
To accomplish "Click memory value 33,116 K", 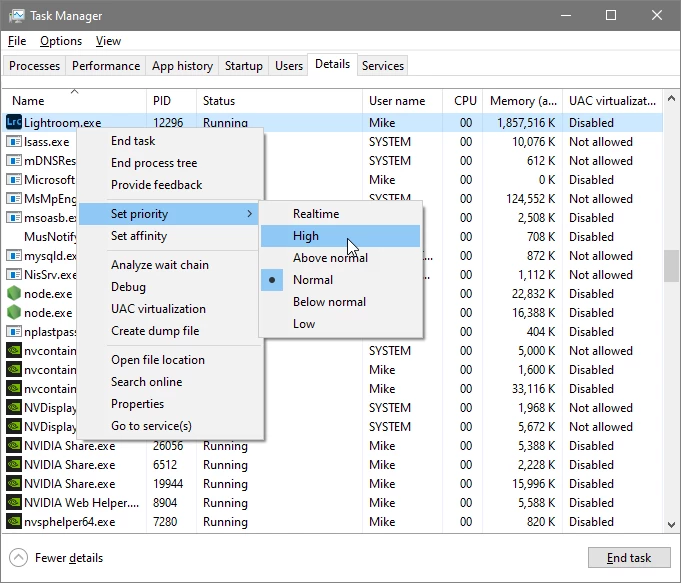I will point(533,388).
